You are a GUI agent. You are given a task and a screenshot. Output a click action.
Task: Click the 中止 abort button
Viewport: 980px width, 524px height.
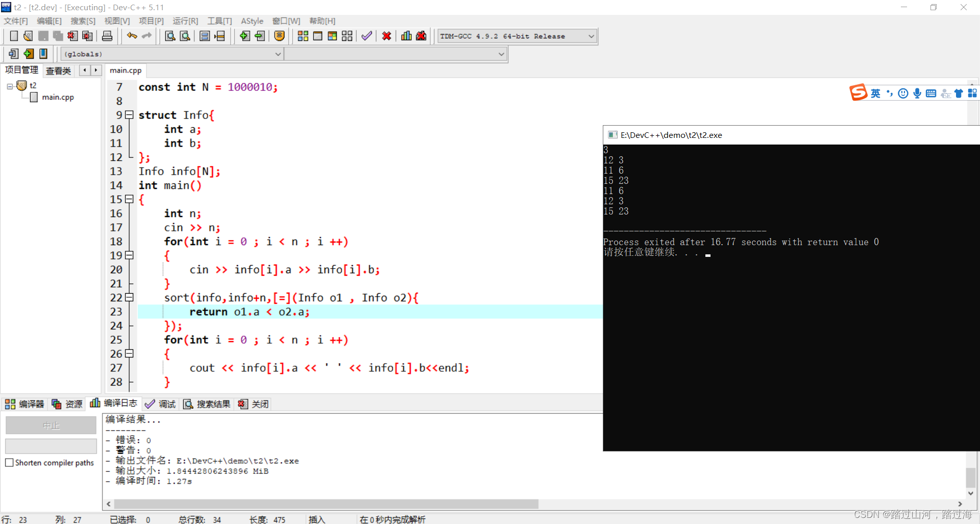point(51,425)
